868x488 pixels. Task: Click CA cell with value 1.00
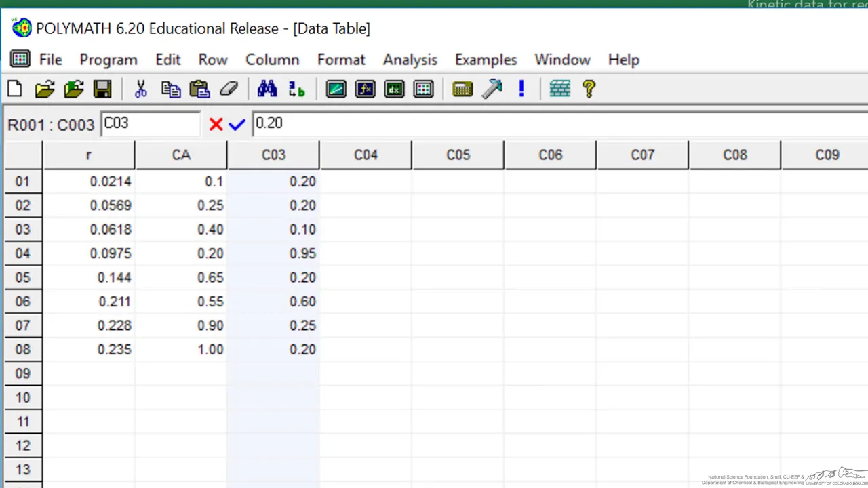tap(181, 350)
